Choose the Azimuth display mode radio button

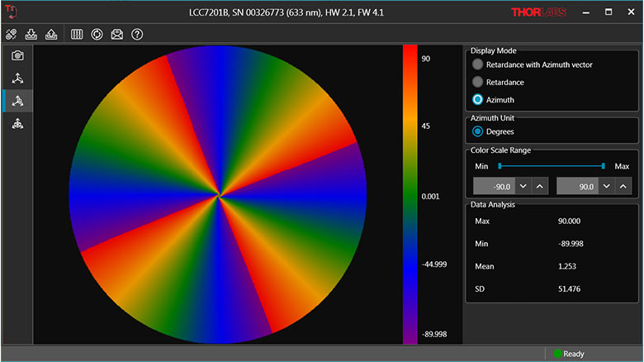477,99
